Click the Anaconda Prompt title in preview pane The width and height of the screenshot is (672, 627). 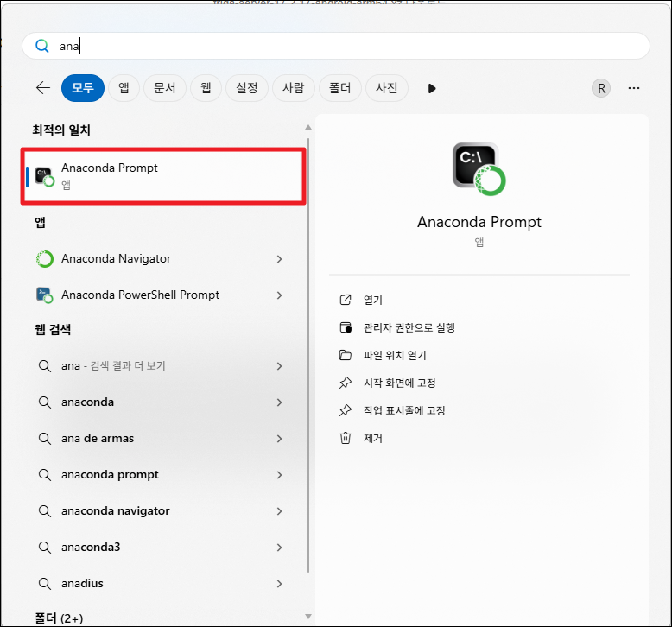point(479,222)
